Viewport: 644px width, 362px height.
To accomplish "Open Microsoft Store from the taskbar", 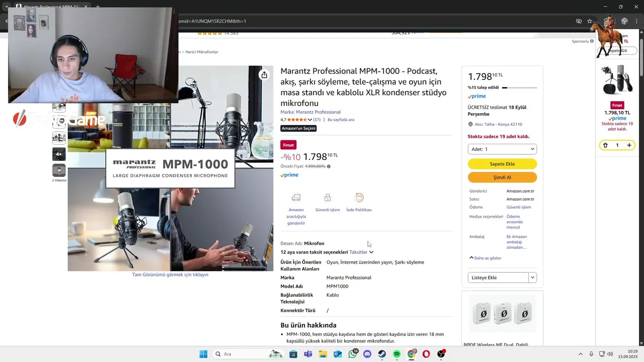I will pos(293,354).
